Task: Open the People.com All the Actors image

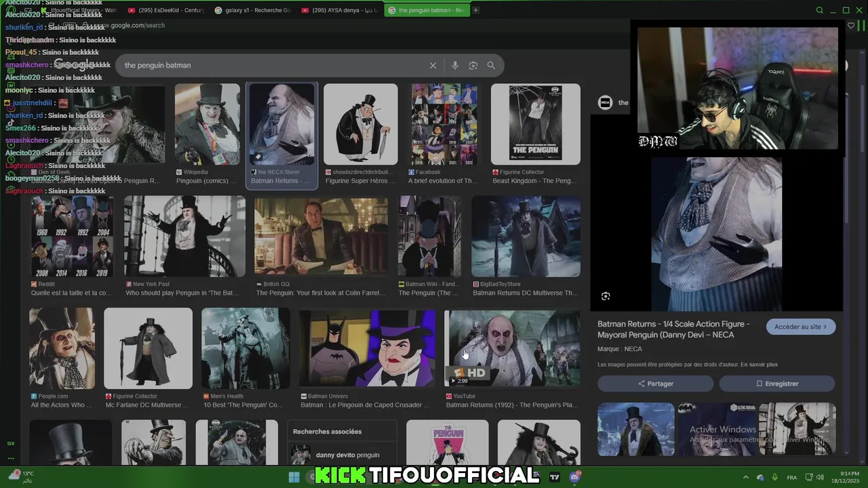Action: [x=62, y=348]
